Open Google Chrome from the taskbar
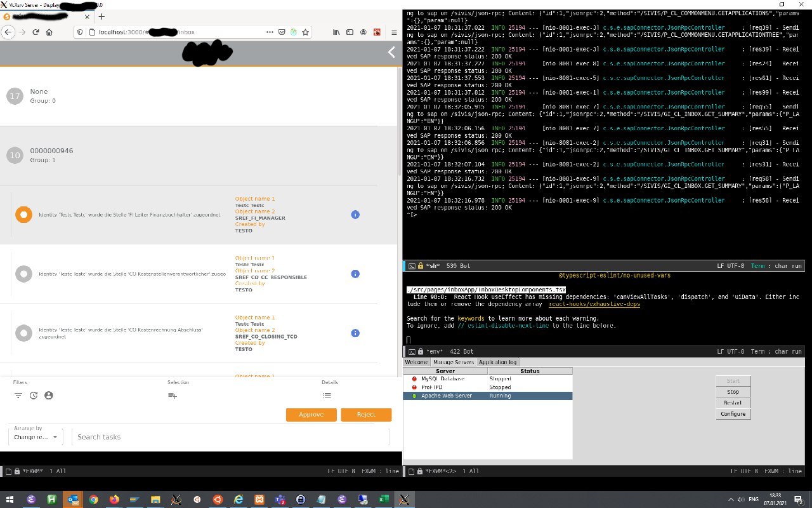812x508 pixels. coord(93,499)
